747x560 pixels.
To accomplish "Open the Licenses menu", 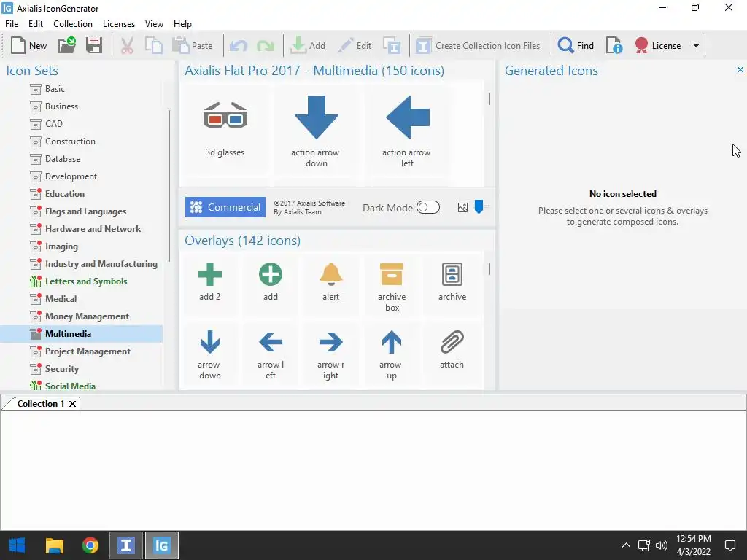I will (119, 24).
